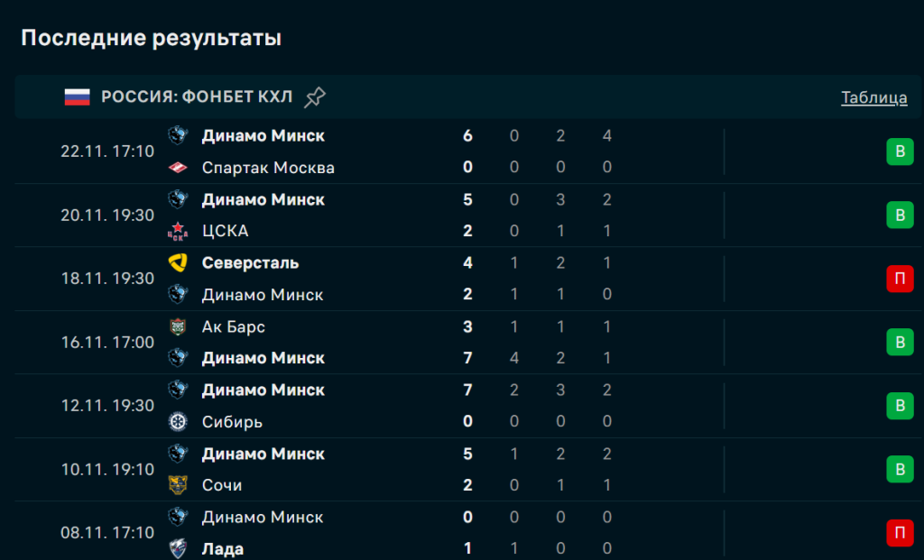Click the loss badge for the Лада match
The image size is (924, 560).
(899, 533)
